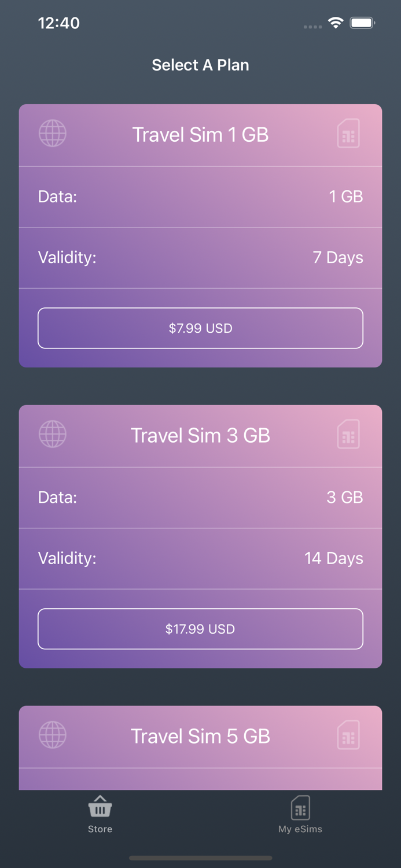
Task: Select the SIM card icon on Travel Sim 5 GB
Action: 348,735
